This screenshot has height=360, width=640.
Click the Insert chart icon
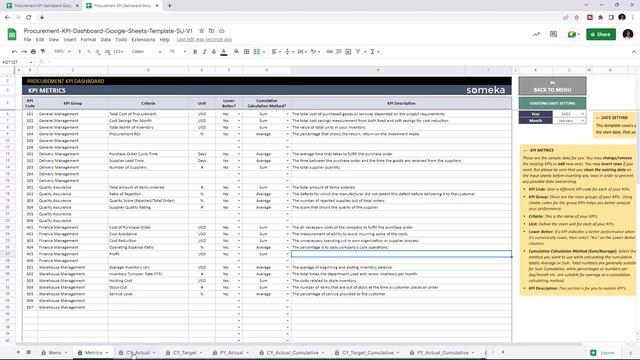pos(348,52)
